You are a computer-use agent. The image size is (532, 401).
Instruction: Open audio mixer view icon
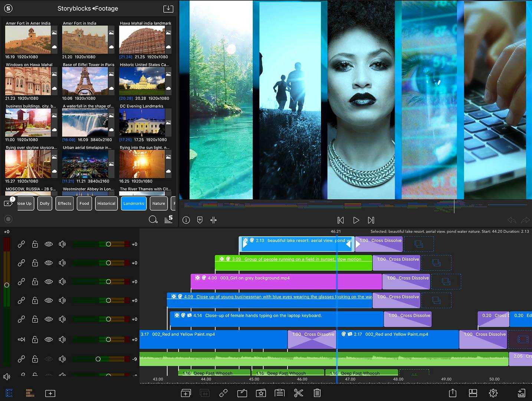click(x=30, y=393)
